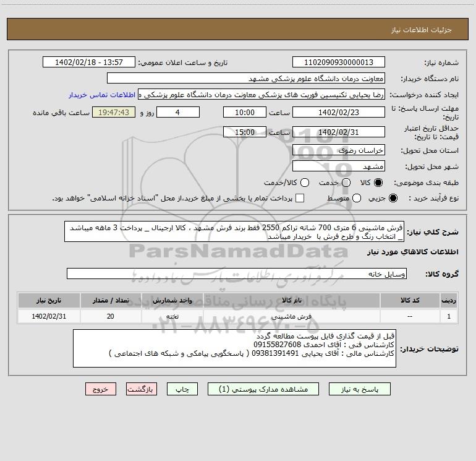This screenshot has height=461, width=476.
Task: Click the quantity cell 20
Action: tap(111, 316)
